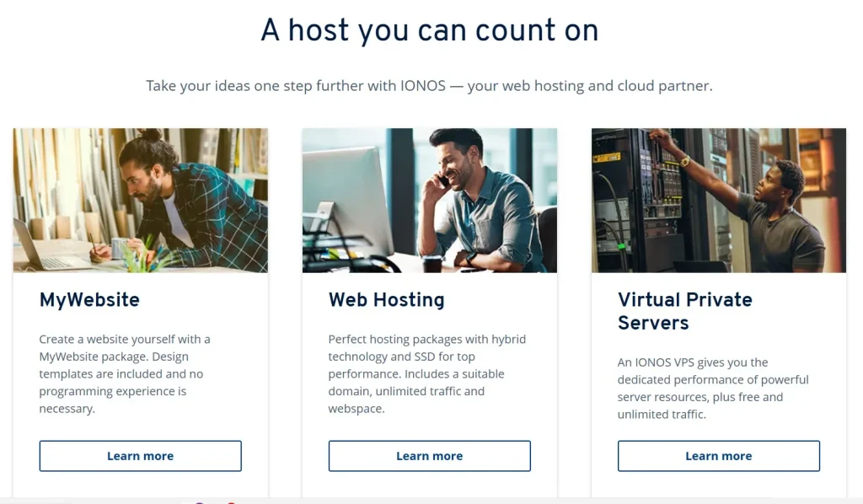The image size is (863, 504).
Task: Select the Web Hosting card title
Action: (x=386, y=300)
